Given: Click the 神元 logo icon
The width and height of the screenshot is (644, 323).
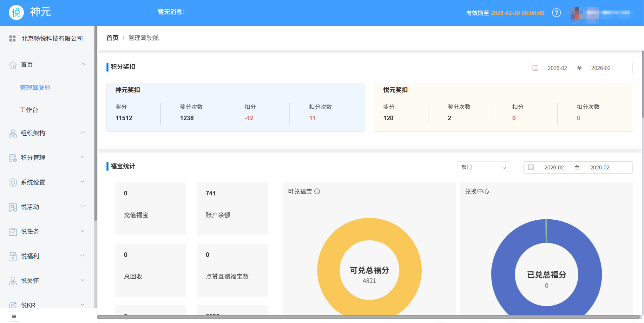Looking at the screenshot, I should 16,12.
